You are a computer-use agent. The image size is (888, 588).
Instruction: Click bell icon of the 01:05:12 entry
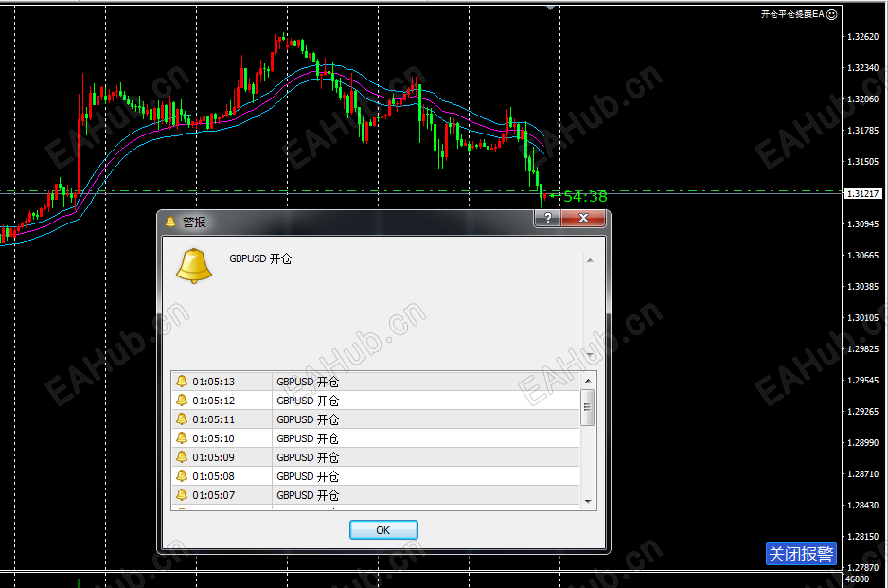[182, 400]
